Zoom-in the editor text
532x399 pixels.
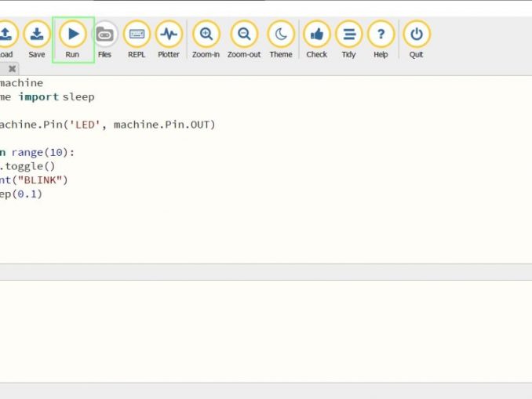tap(206, 39)
